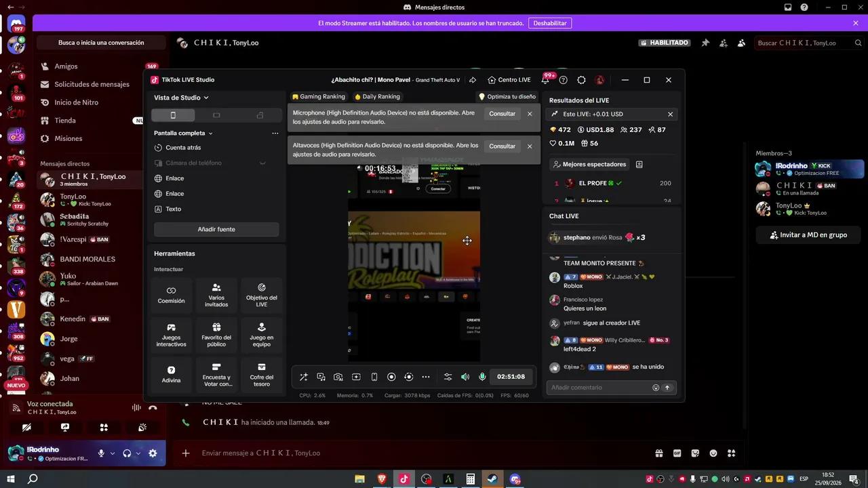
Task: Click add friends to DM icon in Discord
Action: (x=724, y=43)
